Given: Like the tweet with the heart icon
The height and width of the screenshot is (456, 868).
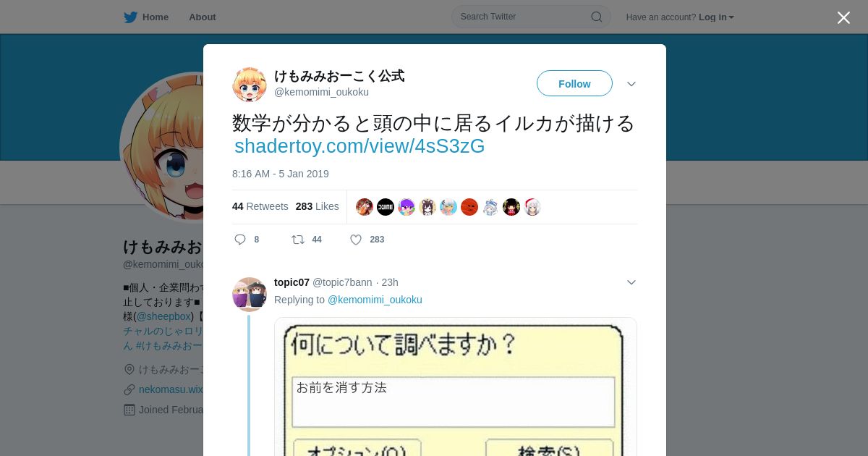Looking at the screenshot, I should (x=356, y=240).
